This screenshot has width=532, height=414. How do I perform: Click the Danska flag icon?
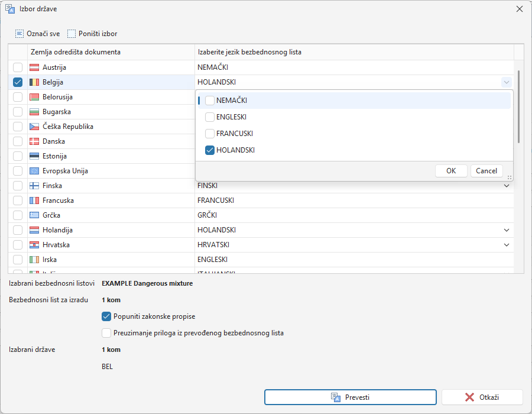point(34,141)
